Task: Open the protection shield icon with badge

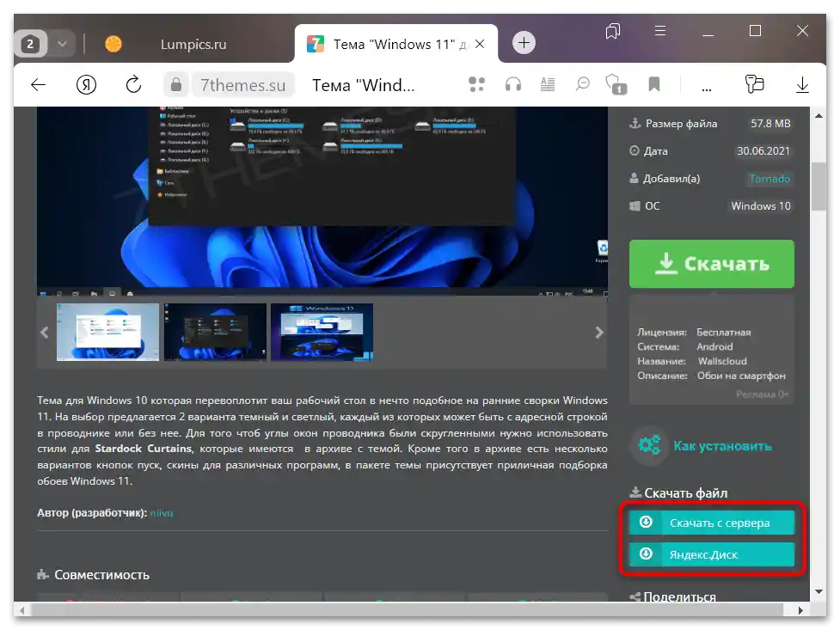Action: 616,84
